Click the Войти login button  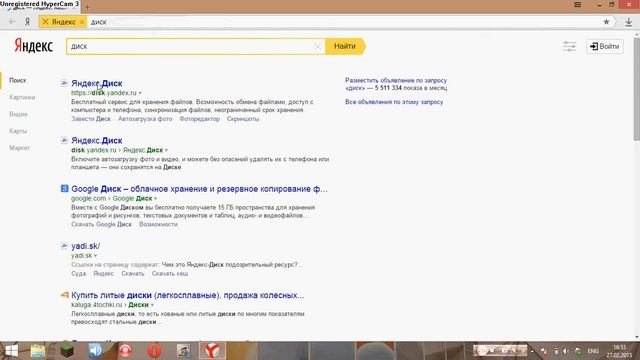(x=605, y=46)
